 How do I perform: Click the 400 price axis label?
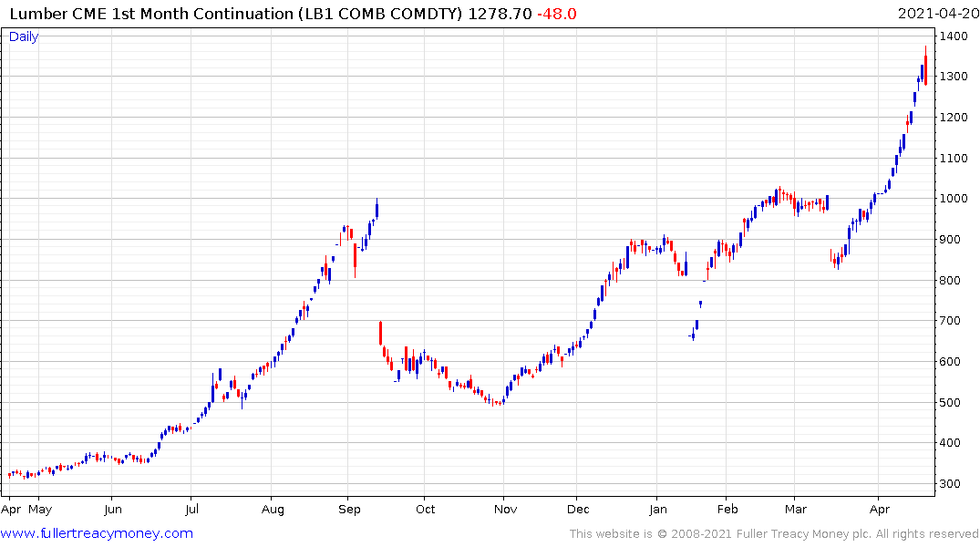[950, 443]
